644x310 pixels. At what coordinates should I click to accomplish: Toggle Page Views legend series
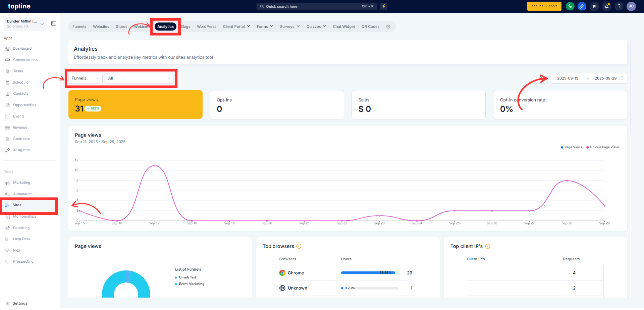tap(572, 147)
